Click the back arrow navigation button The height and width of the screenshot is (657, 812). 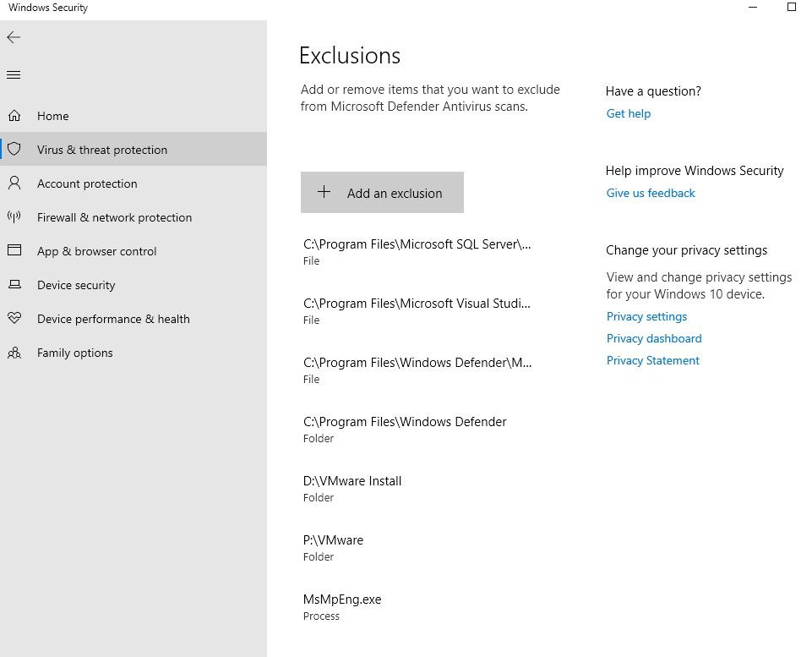click(x=14, y=37)
